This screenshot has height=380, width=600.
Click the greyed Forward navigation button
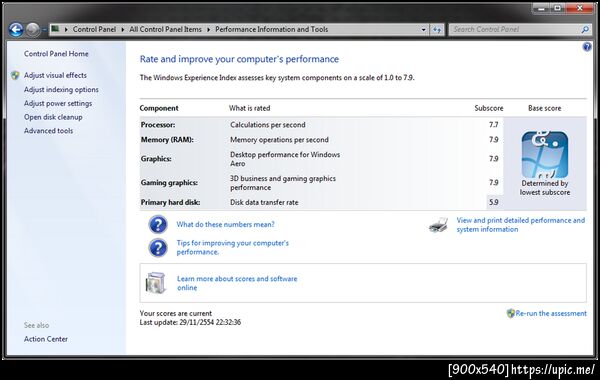coord(33,29)
